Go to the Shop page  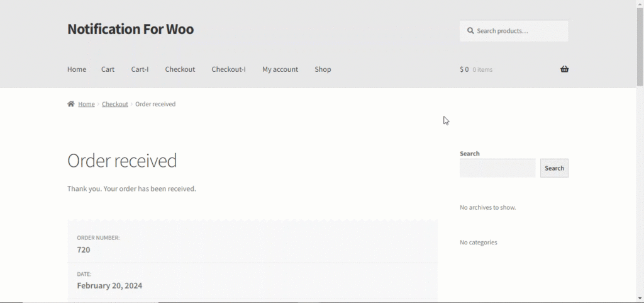pos(323,69)
